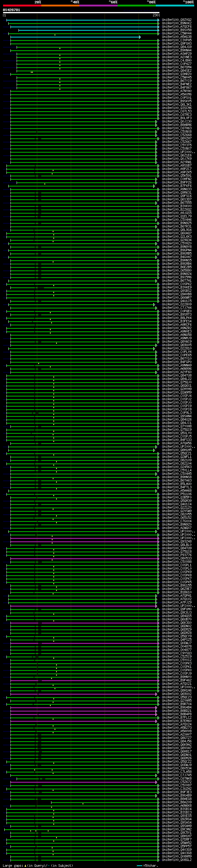The height and width of the screenshot is (868, 197).
Task: Click label UniRef100_C6TH63
Action: point(177,128)
